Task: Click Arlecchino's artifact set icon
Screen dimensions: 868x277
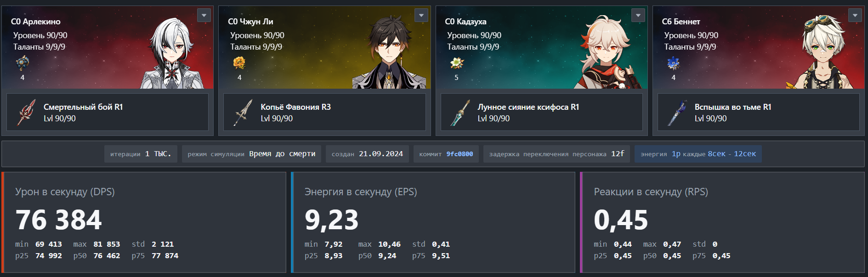Action: (22, 63)
